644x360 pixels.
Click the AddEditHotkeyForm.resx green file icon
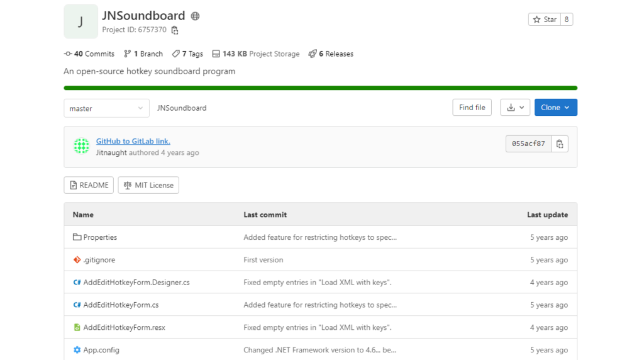click(x=77, y=327)
